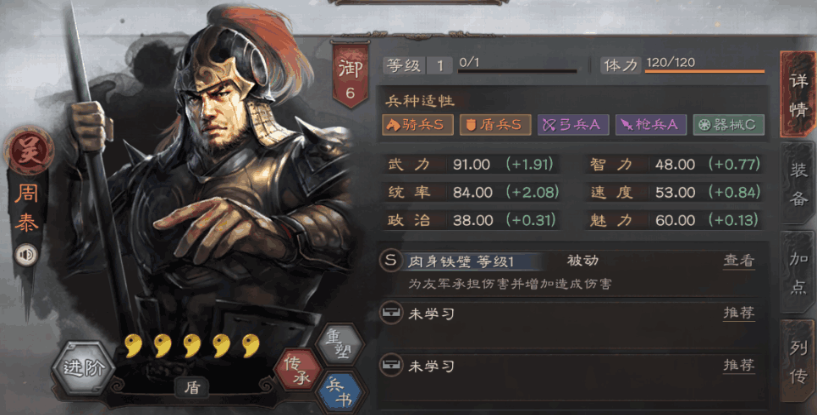Tap the S-rank skill circle icon
The height and width of the screenshot is (415, 817).
click(391, 260)
